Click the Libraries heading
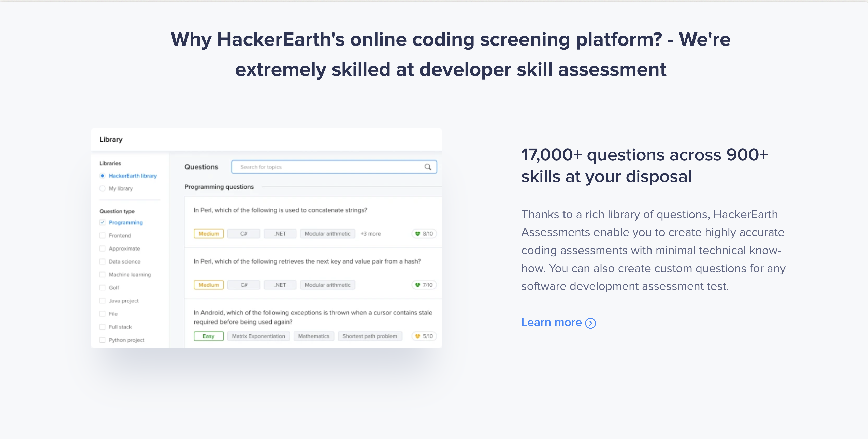Viewport: 868px width, 439px height. [110, 163]
